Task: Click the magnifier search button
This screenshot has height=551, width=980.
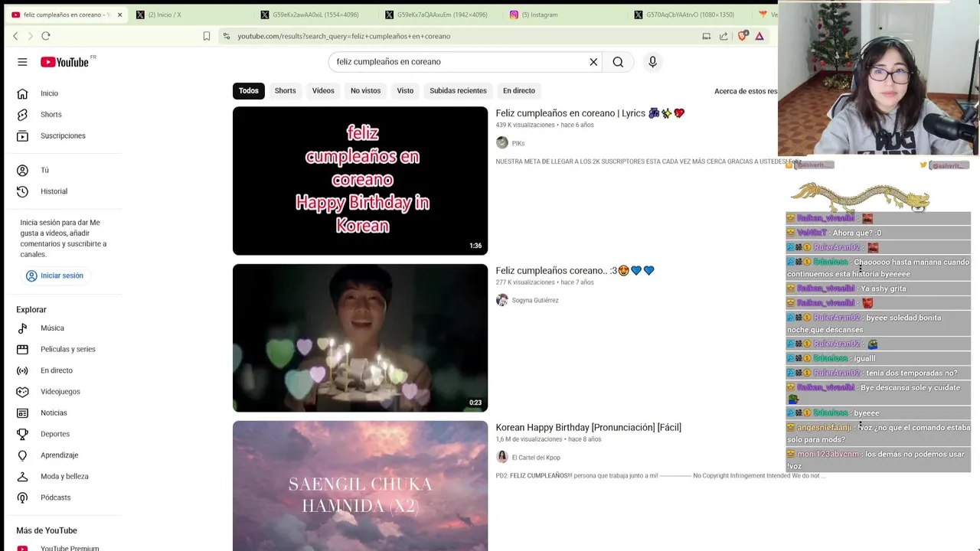Action: coord(618,62)
